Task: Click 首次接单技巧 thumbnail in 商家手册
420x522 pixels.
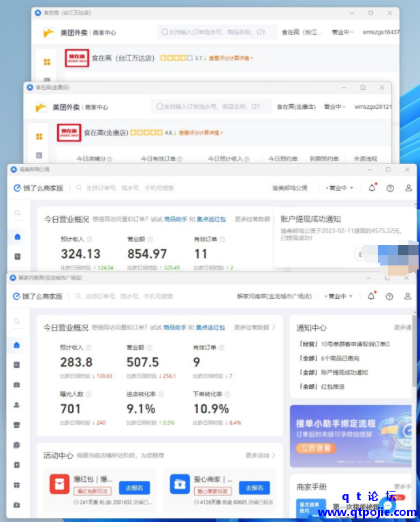Action: (x=310, y=508)
